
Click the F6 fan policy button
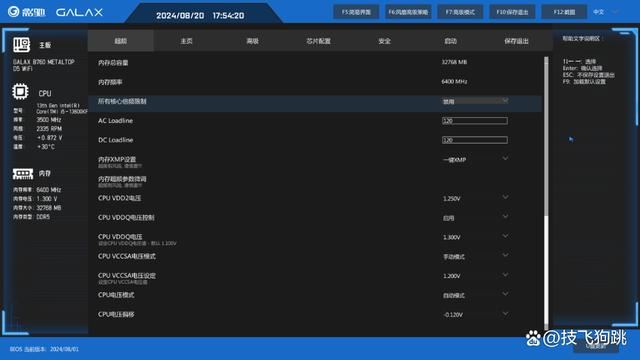click(408, 12)
